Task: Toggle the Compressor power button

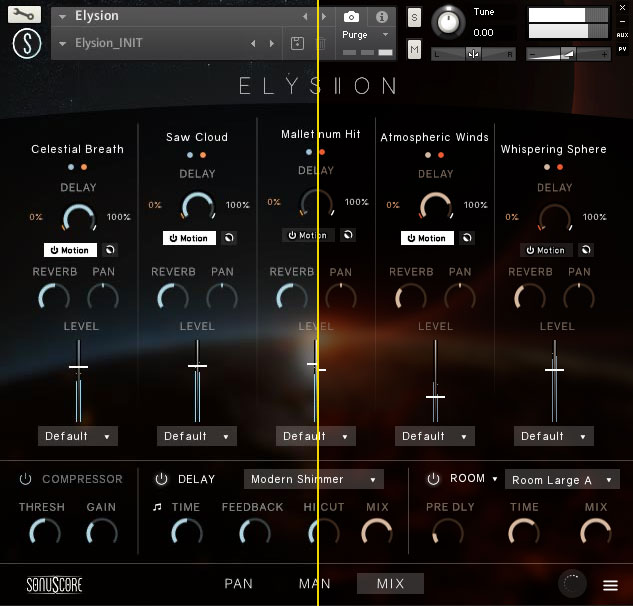Action: 25,479
